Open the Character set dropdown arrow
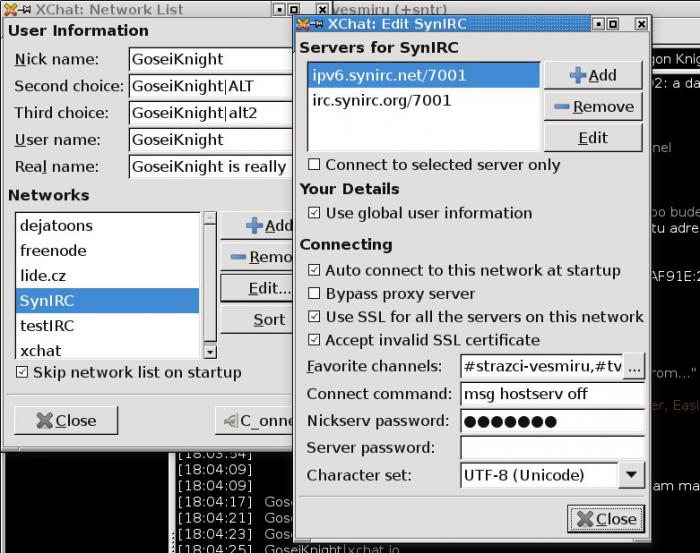This screenshot has width=700, height=553. click(x=631, y=475)
